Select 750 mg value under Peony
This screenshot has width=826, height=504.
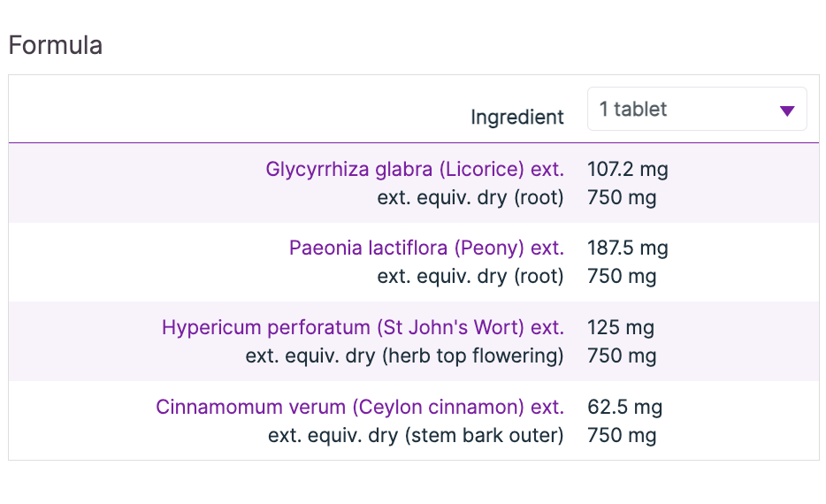622,277
